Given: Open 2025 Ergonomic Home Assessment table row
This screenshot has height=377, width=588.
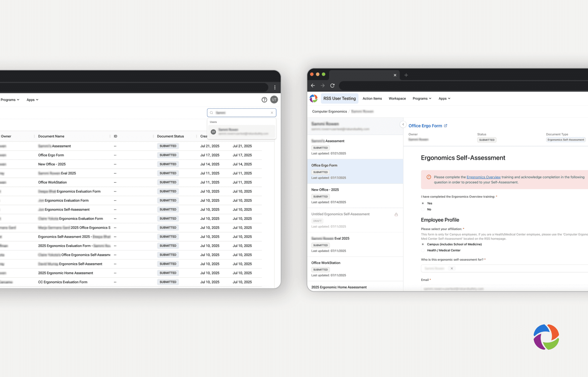Looking at the screenshot, I should point(131,273).
